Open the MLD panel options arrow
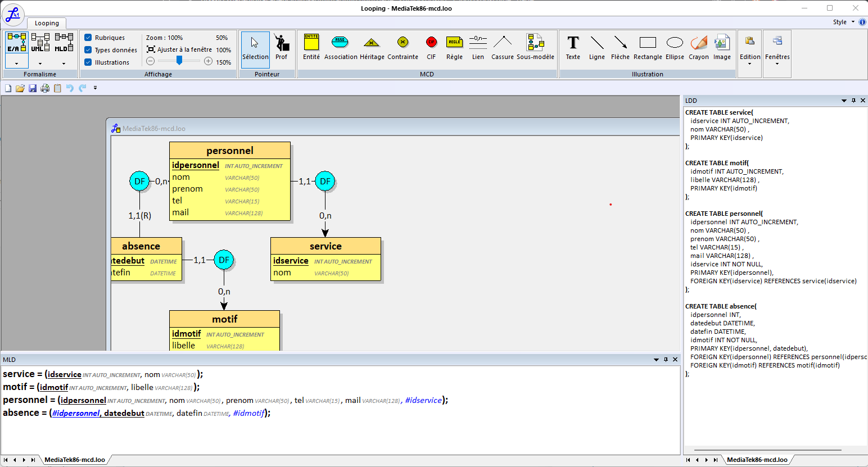This screenshot has width=868, height=467. [656, 360]
